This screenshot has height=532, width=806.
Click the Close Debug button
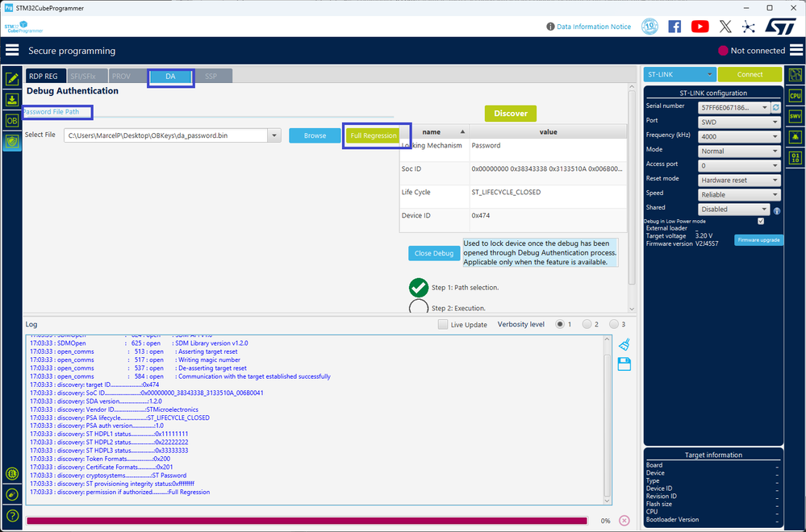click(x=434, y=253)
